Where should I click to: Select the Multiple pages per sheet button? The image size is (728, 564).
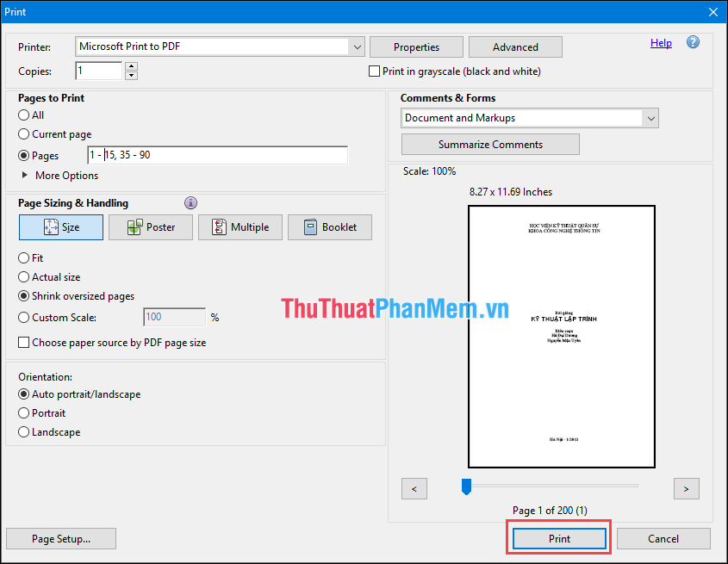(240, 227)
